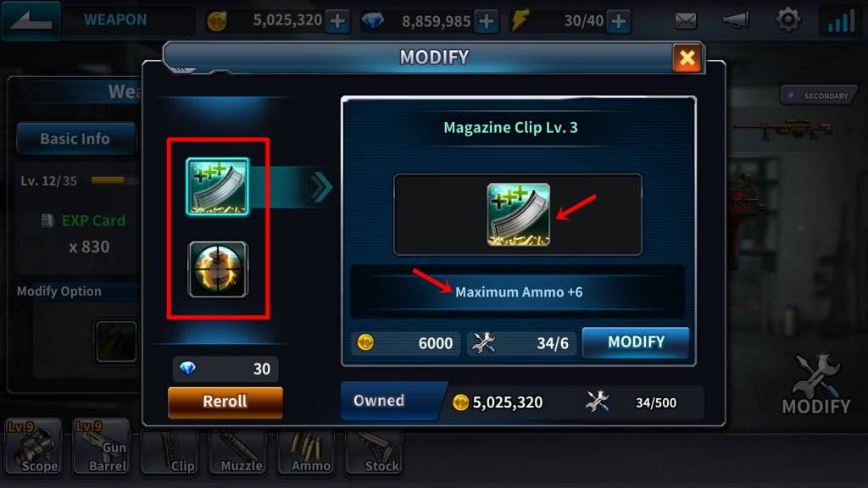
Task: Open the settings gear icon
Action: point(788,20)
